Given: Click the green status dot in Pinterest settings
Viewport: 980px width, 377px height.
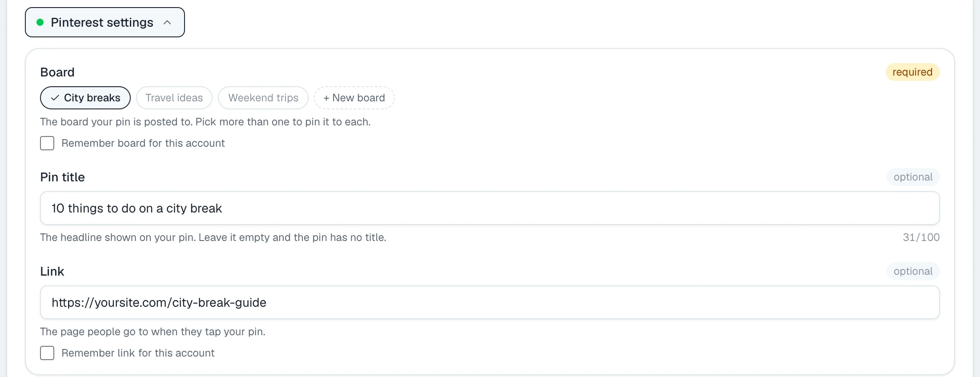Looking at the screenshot, I should (x=40, y=22).
